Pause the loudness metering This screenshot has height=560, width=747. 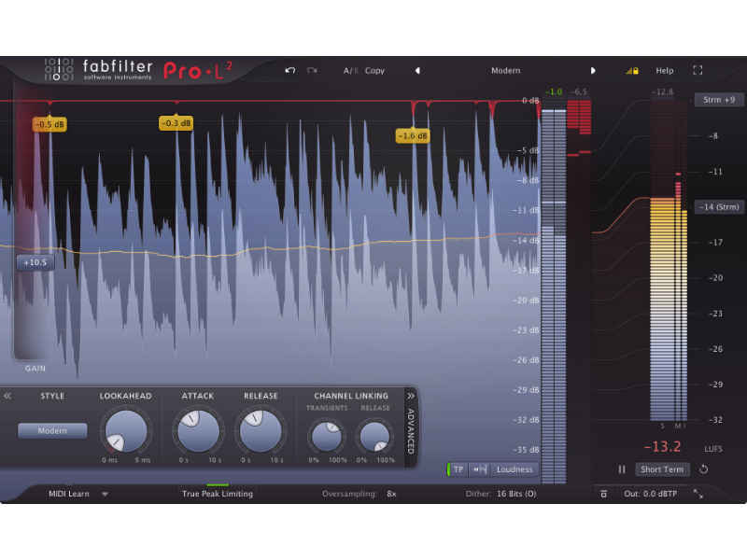pos(622,469)
